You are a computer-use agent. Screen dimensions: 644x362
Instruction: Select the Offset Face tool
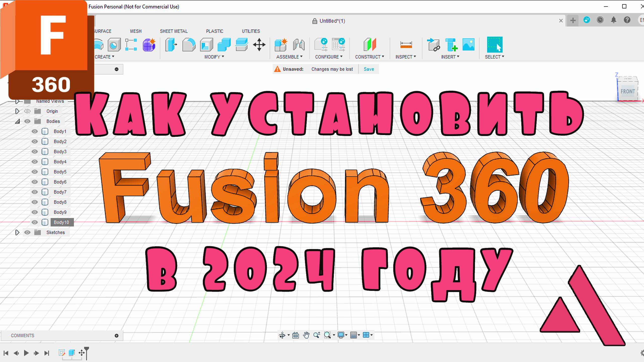click(x=242, y=45)
